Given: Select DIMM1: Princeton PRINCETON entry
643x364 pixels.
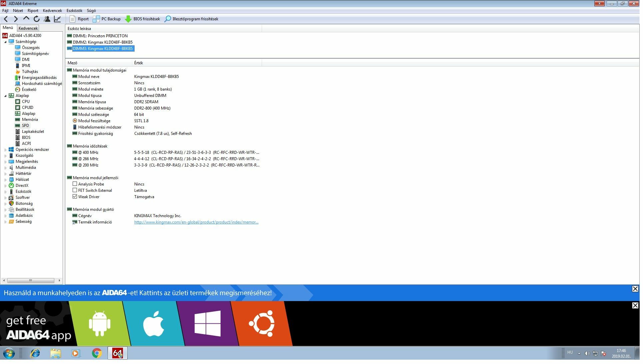Looking at the screenshot, I should pyautogui.click(x=100, y=36).
